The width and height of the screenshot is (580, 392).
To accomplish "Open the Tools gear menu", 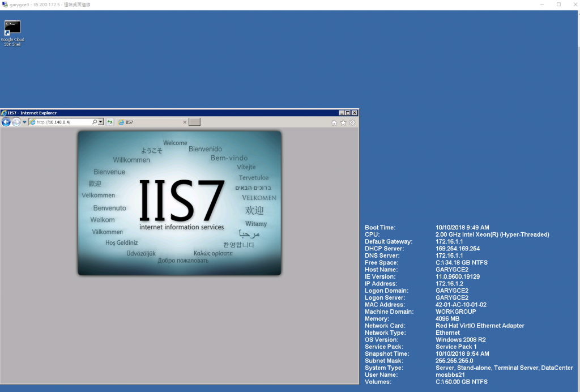I will pos(352,123).
